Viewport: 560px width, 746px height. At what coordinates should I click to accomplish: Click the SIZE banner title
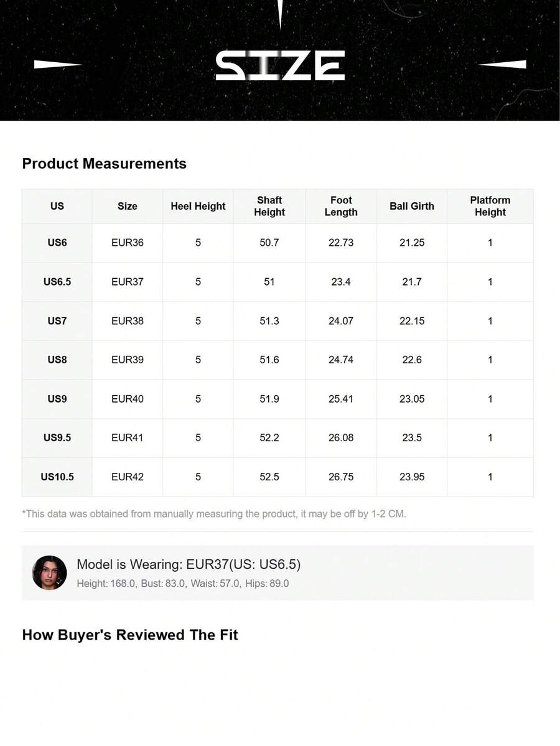(x=280, y=65)
